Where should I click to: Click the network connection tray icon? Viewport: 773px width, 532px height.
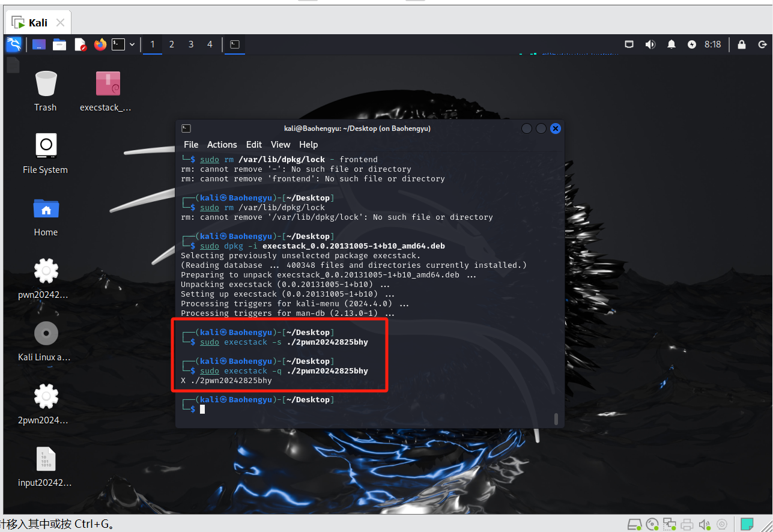point(629,44)
